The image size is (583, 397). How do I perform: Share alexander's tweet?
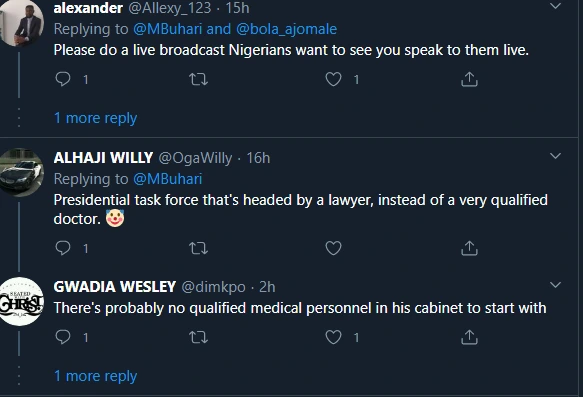(469, 79)
